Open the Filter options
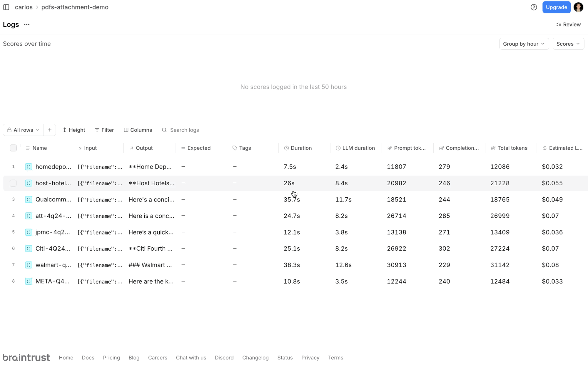The image size is (588, 365). 104,130
